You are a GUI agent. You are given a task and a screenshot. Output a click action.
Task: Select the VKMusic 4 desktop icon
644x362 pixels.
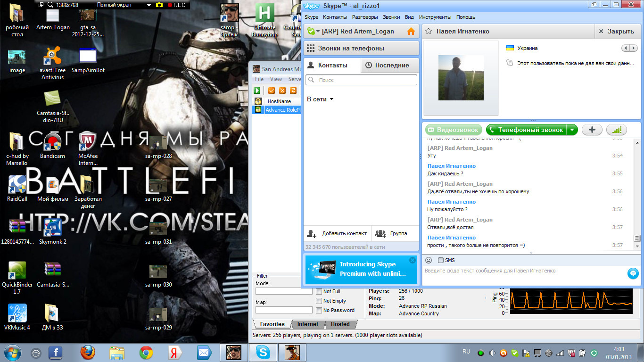coord(17,317)
